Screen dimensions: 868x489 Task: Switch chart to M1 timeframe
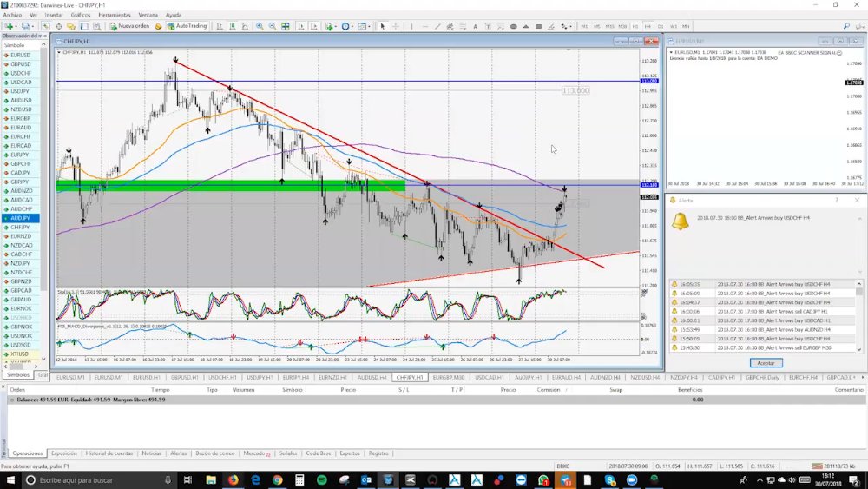pos(584,26)
